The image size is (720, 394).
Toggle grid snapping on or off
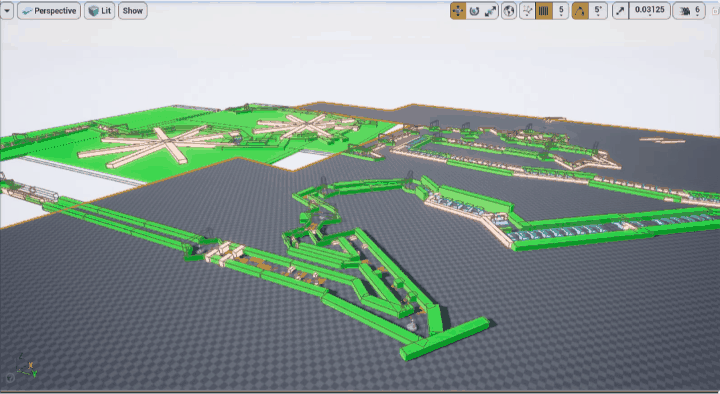pos(544,11)
